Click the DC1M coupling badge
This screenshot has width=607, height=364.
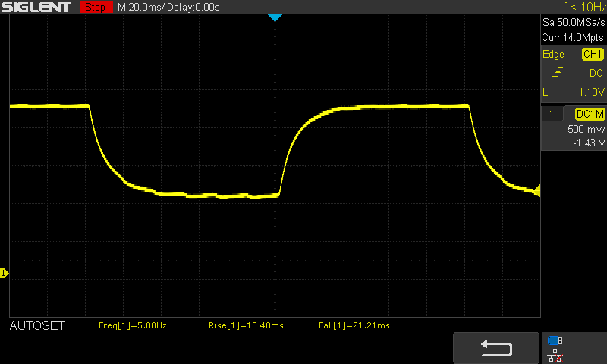[590, 114]
